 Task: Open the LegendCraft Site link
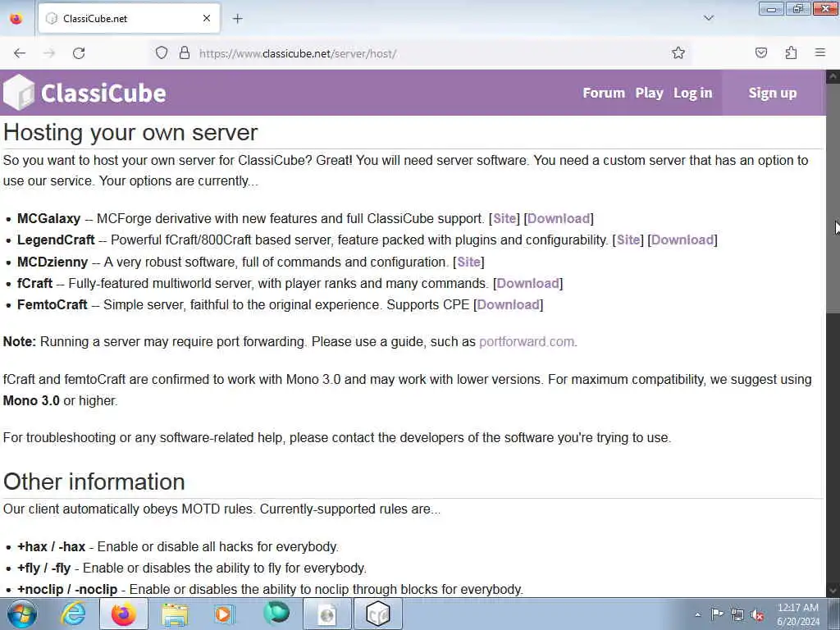click(x=628, y=240)
